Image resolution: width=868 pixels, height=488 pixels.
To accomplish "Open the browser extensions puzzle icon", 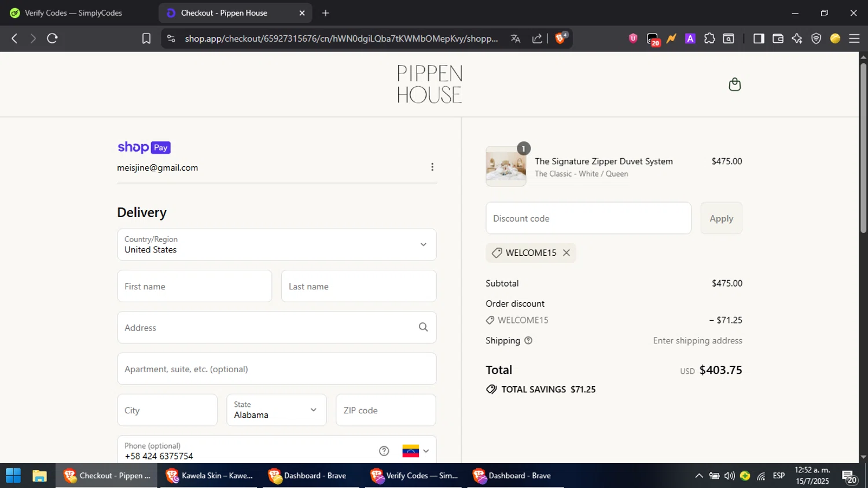I will point(709,38).
